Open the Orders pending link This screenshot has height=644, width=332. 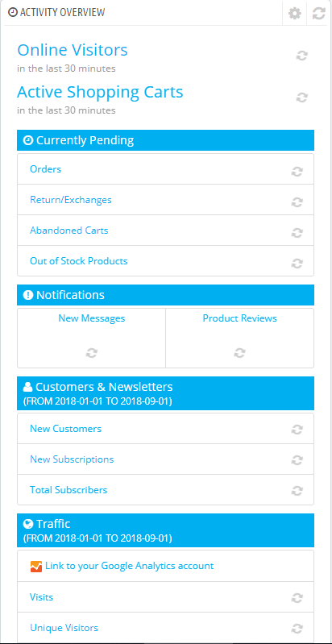click(46, 168)
